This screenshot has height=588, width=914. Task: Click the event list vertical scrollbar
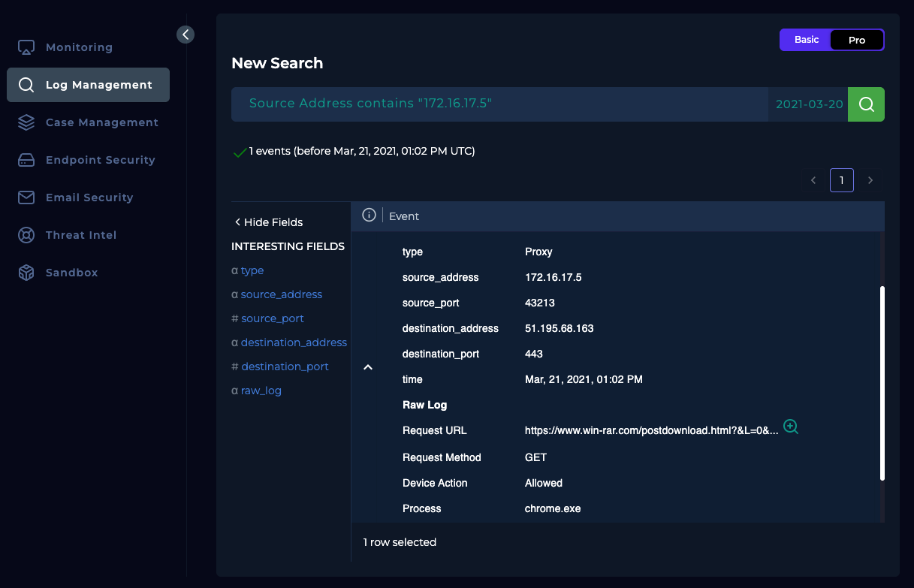tap(882, 383)
